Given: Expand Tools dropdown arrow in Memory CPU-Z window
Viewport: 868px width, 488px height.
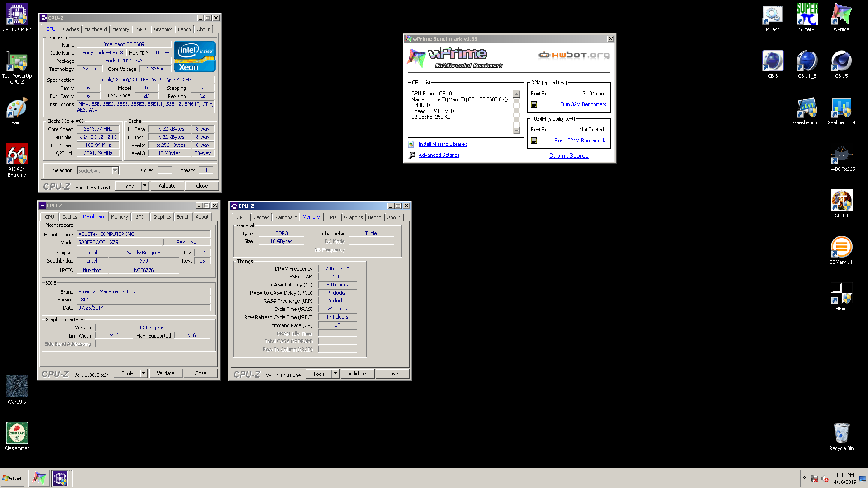Looking at the screenshot, I should [x=335, y=374].
